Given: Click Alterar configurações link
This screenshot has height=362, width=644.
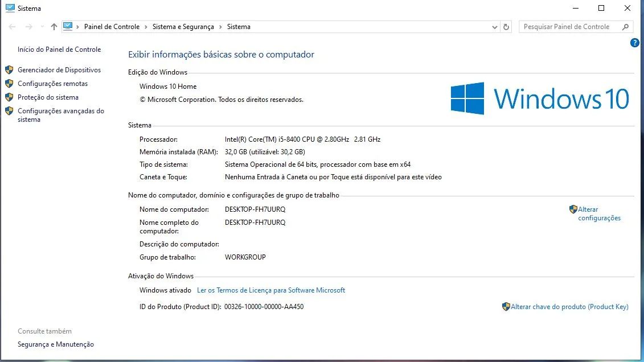Looking at the screenshot, I should point(599,213).
